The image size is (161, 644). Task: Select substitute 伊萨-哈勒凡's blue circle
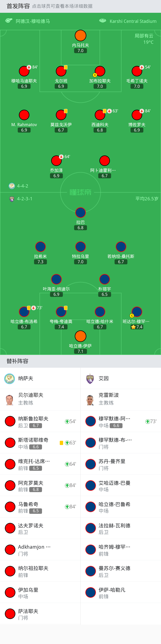[91, 592]
